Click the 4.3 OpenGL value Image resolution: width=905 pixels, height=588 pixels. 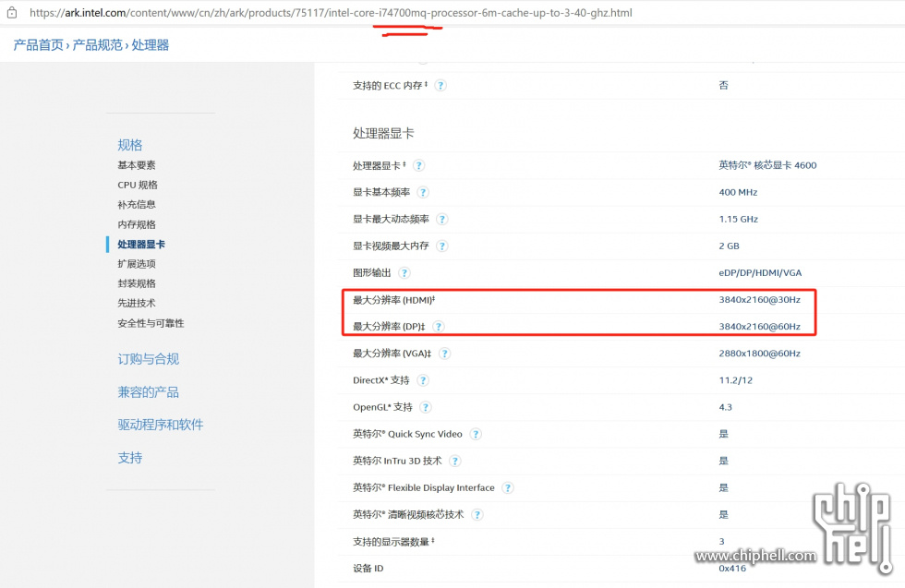726,407
